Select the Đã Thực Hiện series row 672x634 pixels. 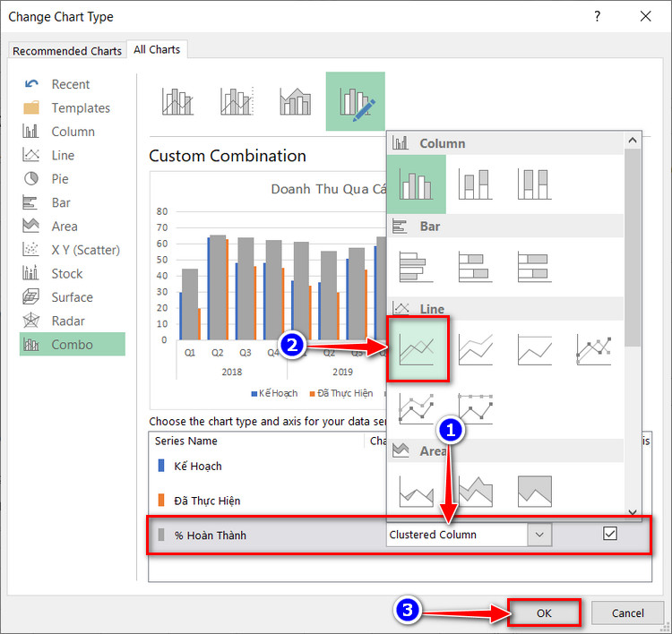pyautogui.click(x=267, y=501)
